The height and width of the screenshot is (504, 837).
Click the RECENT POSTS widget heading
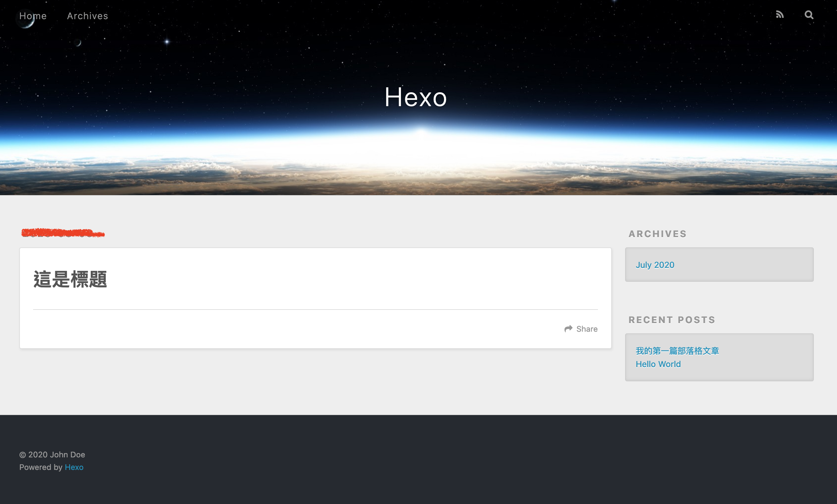tap(671, 320)
